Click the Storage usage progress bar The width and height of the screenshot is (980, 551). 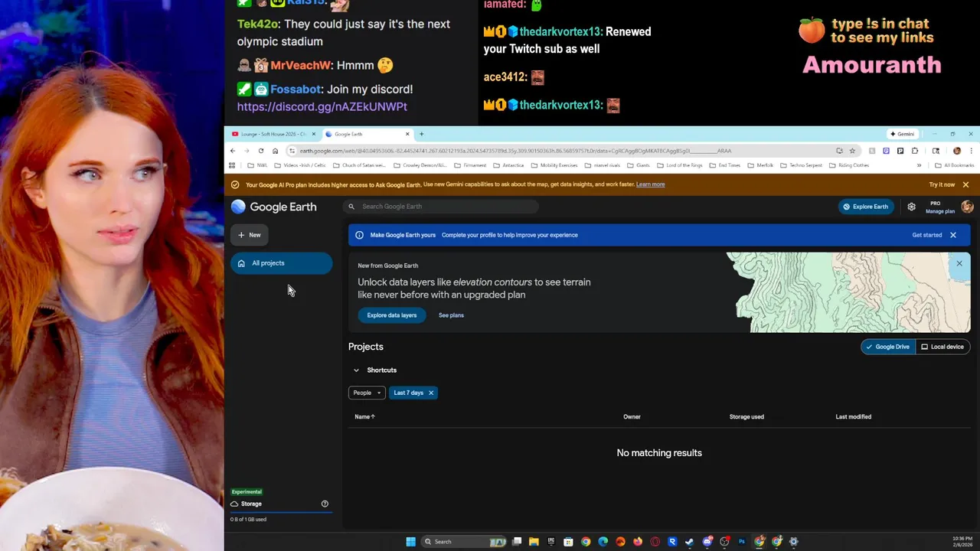[281, 512]
